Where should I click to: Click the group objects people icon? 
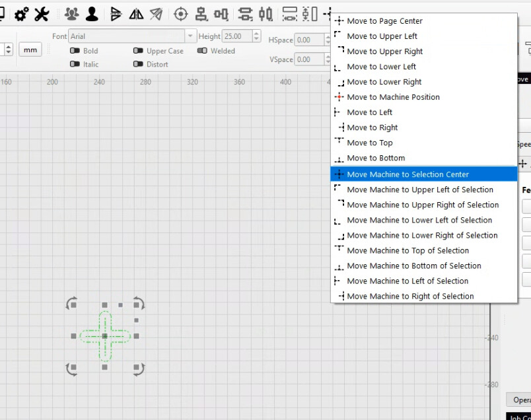tap(71, 14)
